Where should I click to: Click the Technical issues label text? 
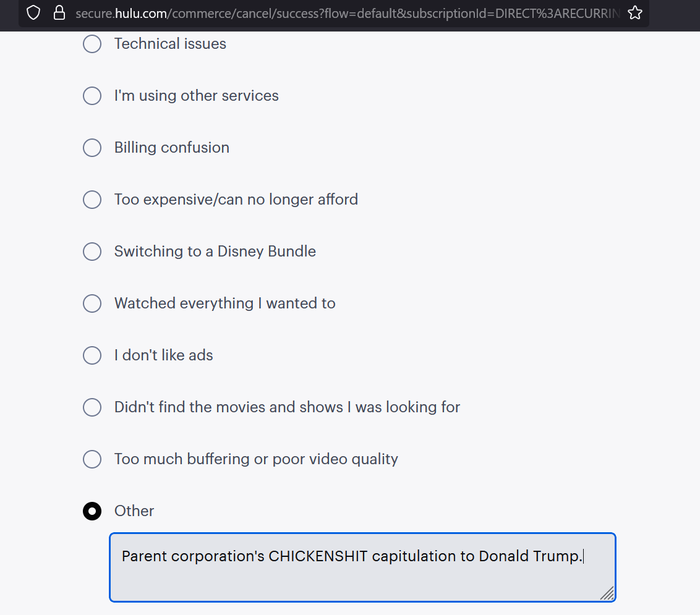pos(170,44)
